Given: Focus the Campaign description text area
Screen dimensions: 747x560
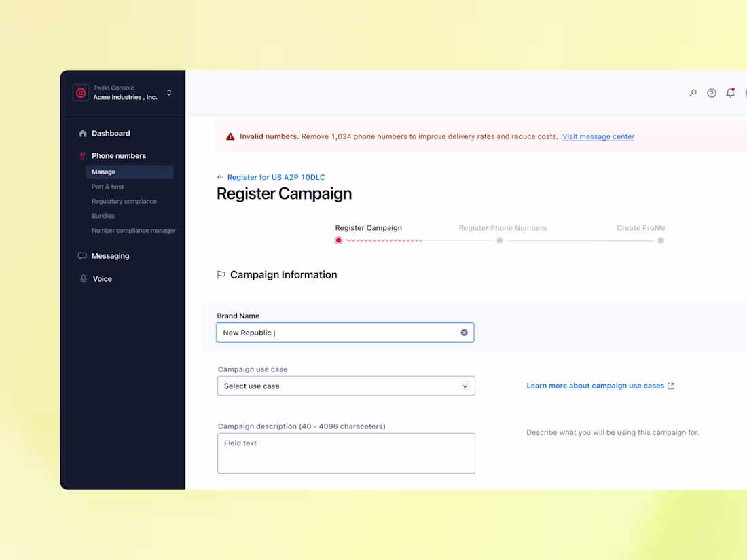Looking at the screenshot, I should [346, 453].
